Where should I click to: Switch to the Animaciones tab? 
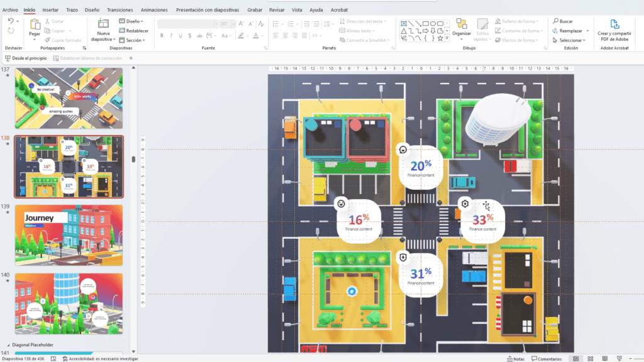point(154,10)
